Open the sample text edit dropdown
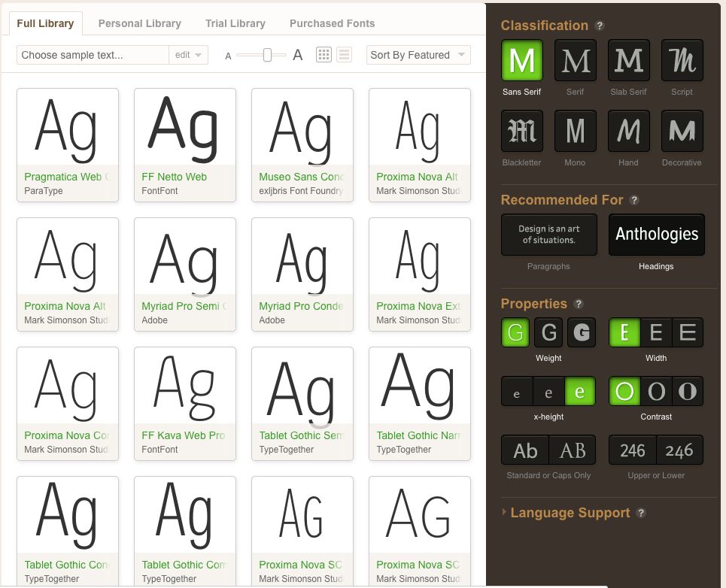 point(188,55)
